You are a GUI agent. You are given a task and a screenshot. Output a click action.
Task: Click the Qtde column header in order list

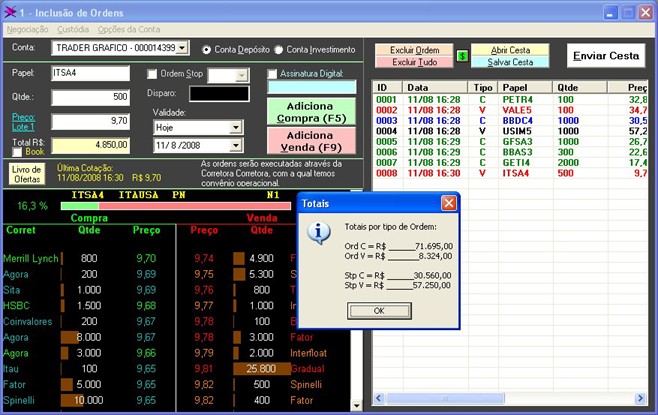click(x=580, y=88)
